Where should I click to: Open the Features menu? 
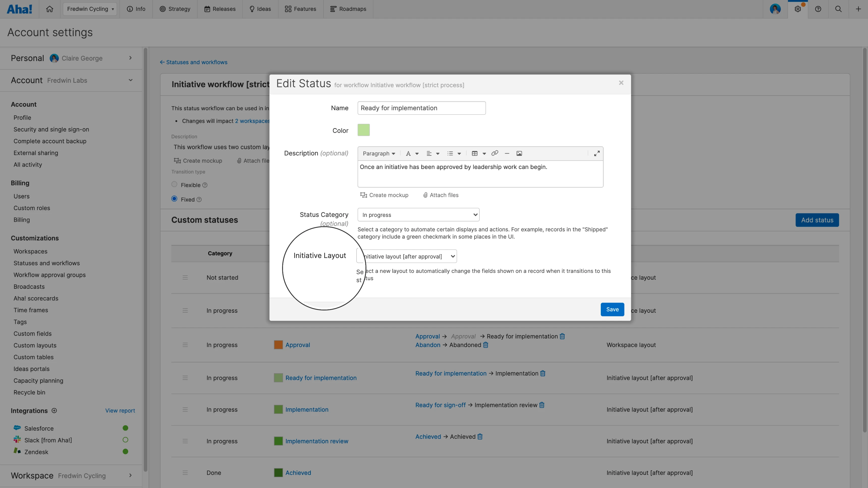coord(300,9)
